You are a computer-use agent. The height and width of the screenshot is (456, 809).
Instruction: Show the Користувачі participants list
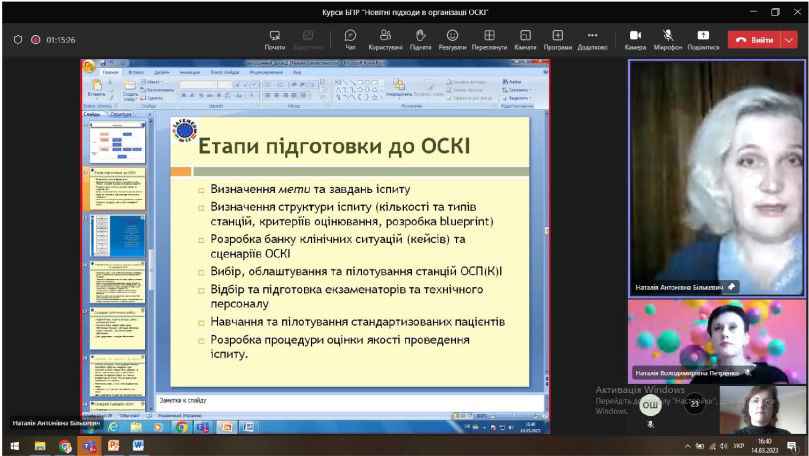(385, 39)
